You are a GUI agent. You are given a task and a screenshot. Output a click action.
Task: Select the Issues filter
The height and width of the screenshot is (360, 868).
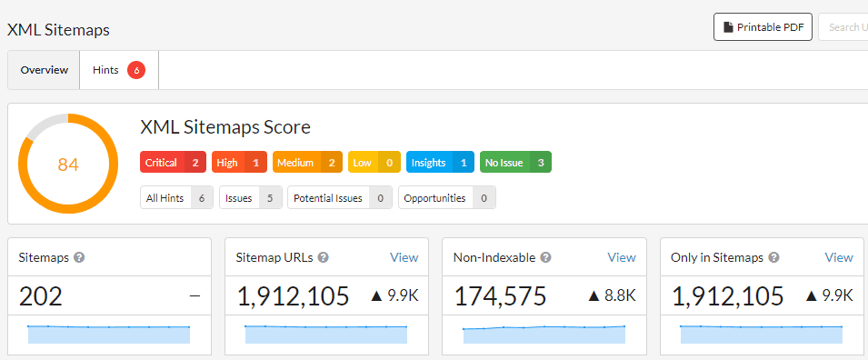[251, 197]
